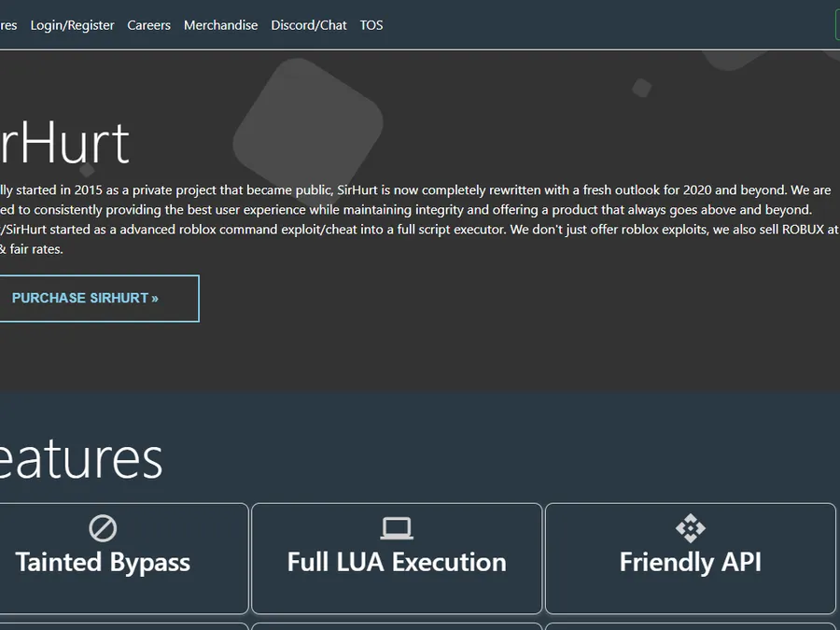Click the laptop icon above Full LUA Execution
840x630 pixels.
click(397, 528)
